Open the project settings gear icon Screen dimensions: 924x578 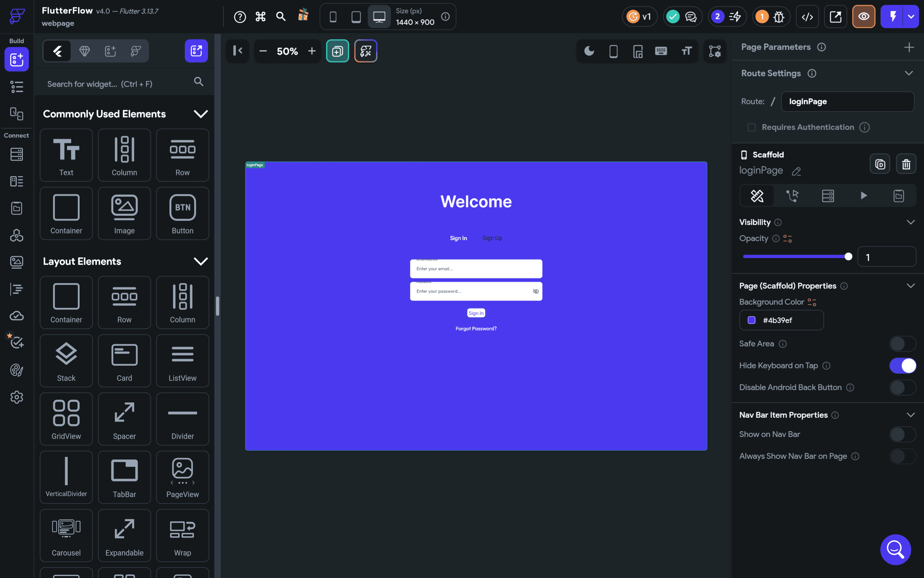17,397
